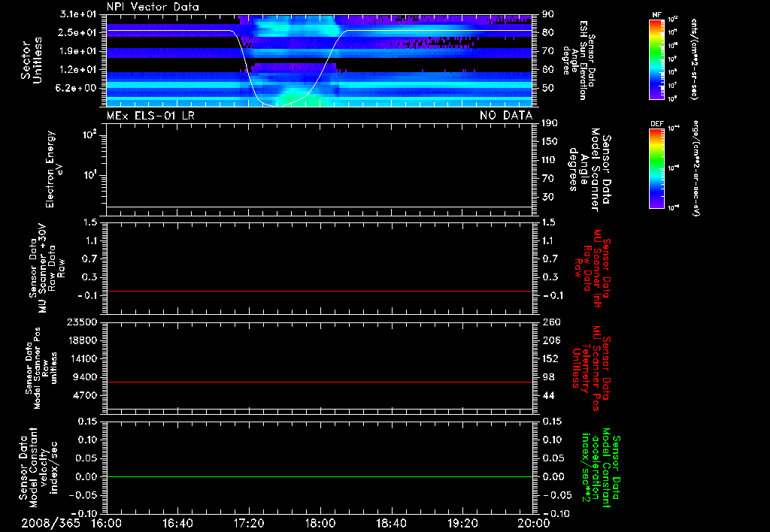Click the "2008/365" date label
Viewport: 770px width, 532px height.
(50, 523)
